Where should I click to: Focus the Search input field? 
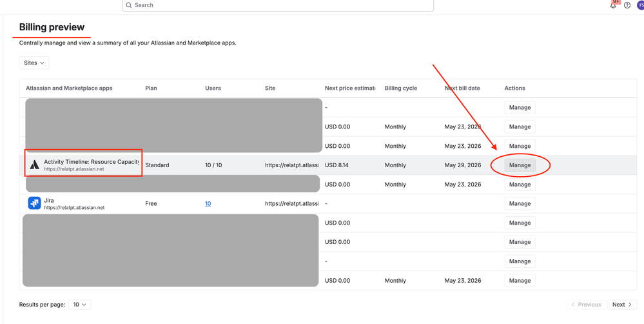tap(278, 5)
